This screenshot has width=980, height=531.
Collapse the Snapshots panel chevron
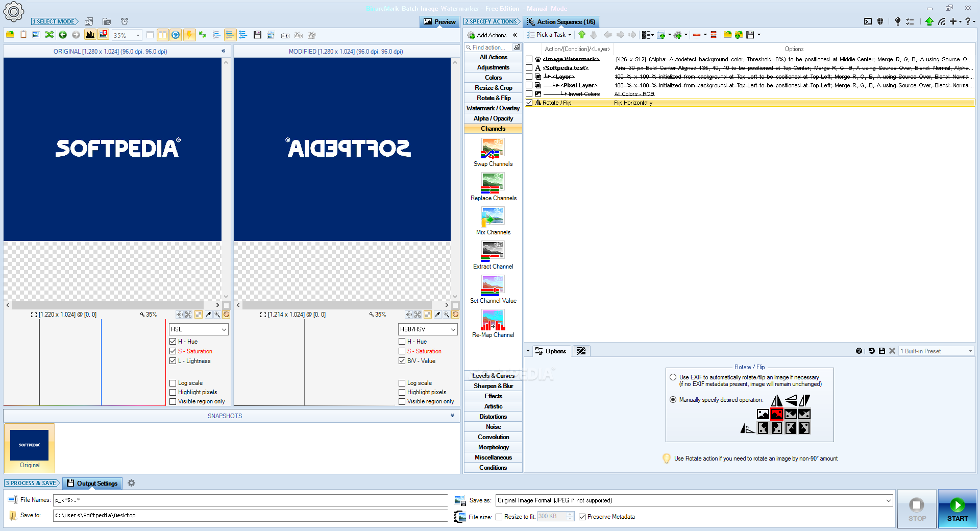tap(452, 416)
